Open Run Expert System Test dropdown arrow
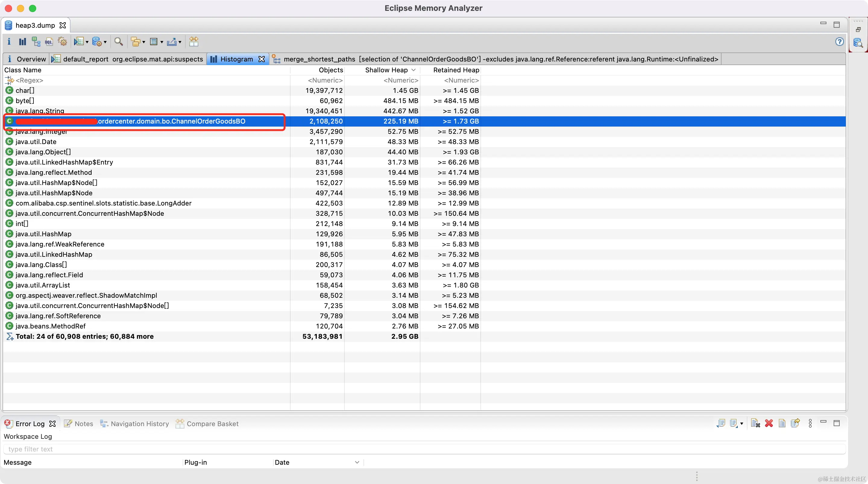868x484 pixels. click(x=87, y=42)
